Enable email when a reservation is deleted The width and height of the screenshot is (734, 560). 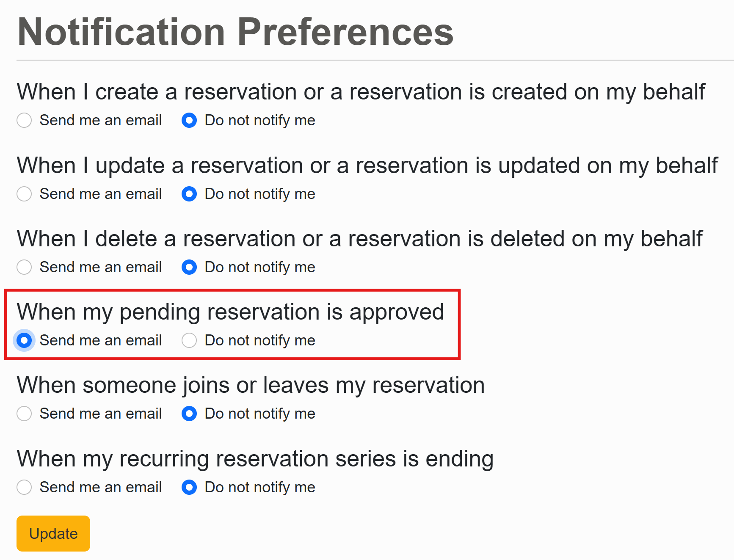(24, 267)
